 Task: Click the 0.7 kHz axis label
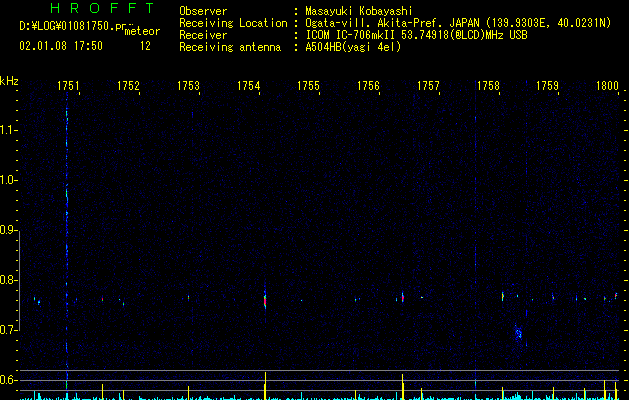(8, 330)
